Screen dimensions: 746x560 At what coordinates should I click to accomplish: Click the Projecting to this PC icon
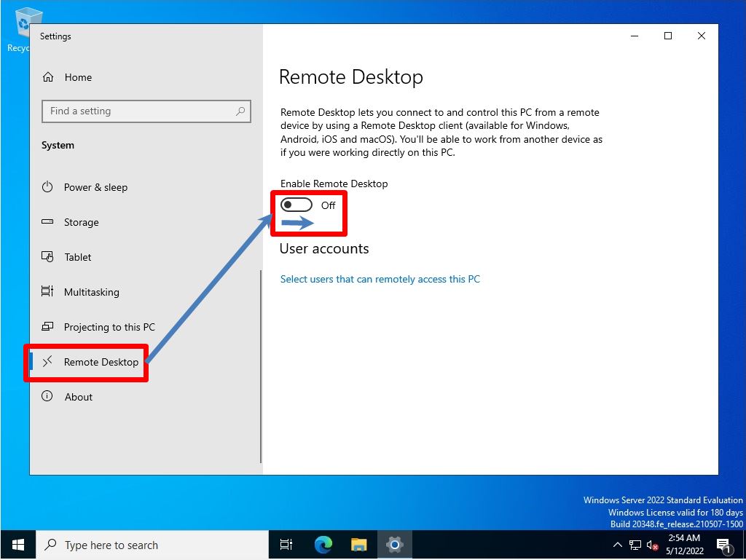click(47, 326)
